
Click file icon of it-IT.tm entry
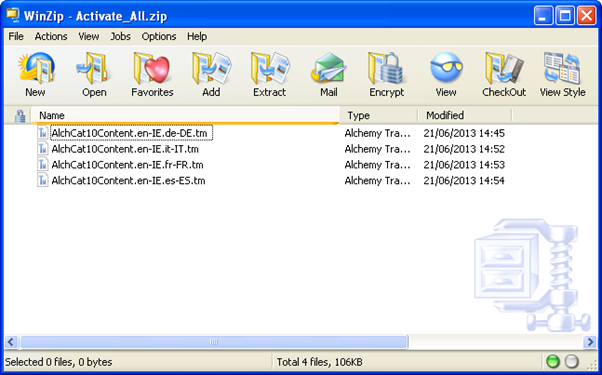click(43, 149)
